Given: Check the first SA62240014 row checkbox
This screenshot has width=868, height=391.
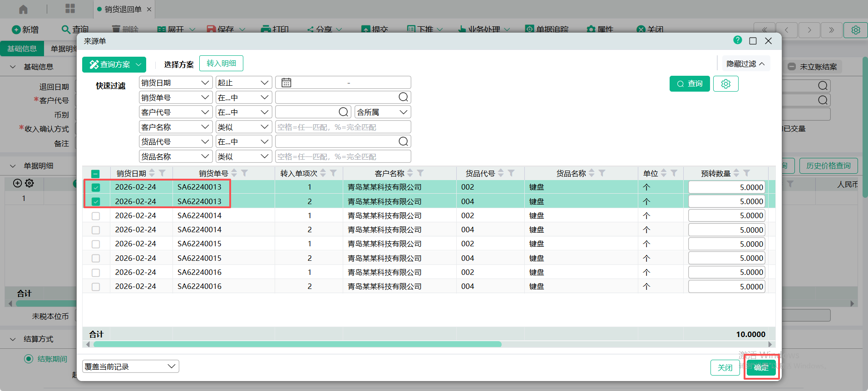Looking at the screenshot, I should point(96,216).
